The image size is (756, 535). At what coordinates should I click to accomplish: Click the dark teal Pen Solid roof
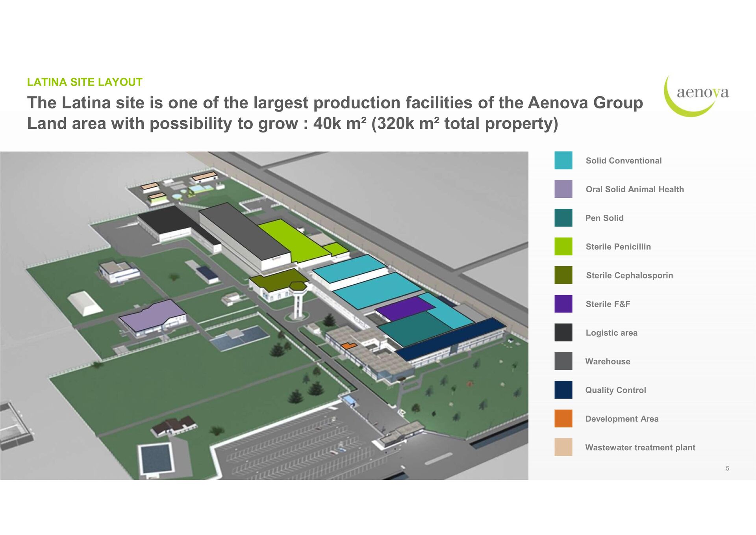[x=415, y=329]
